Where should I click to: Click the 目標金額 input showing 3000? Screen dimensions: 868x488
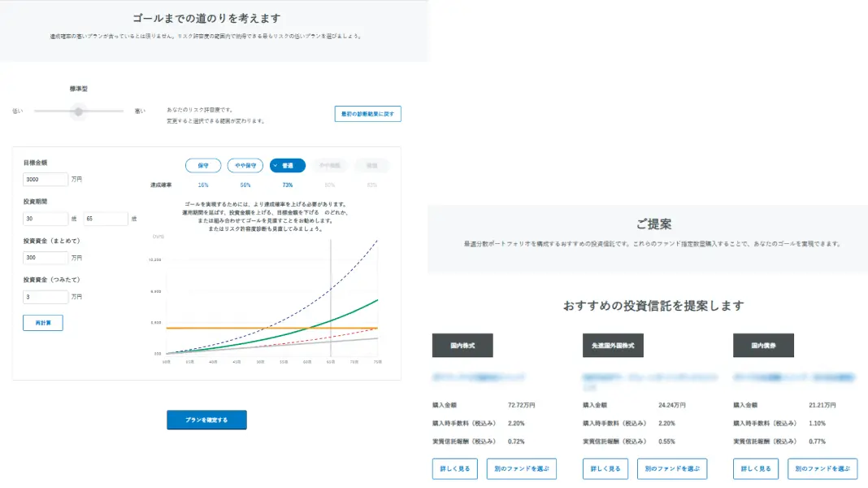point(46,180)
